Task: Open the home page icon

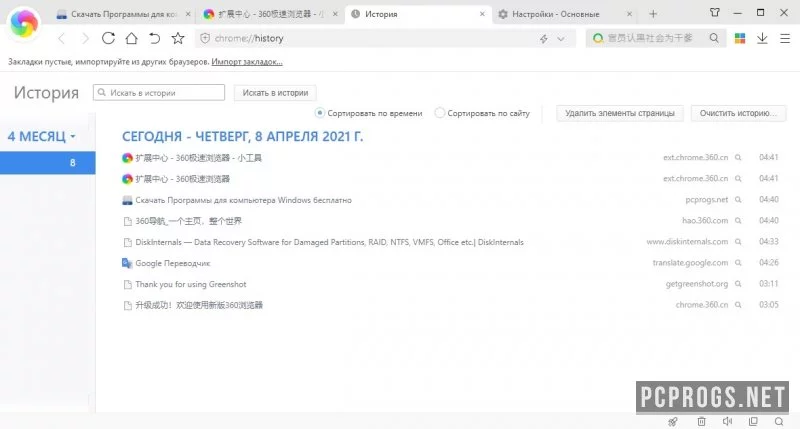Action: (131, 38)
